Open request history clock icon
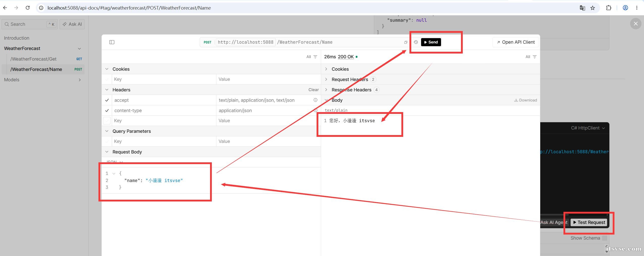This screenshot has width=644, height=256. [x=416, y=42]
